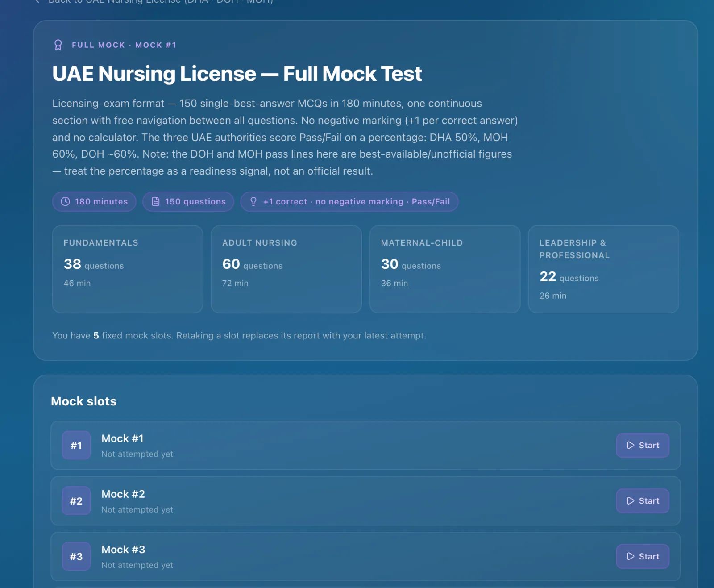Click the play icon on Mock #1 Start
Screen dimensions: 714x588
click(x=631, y=445)
